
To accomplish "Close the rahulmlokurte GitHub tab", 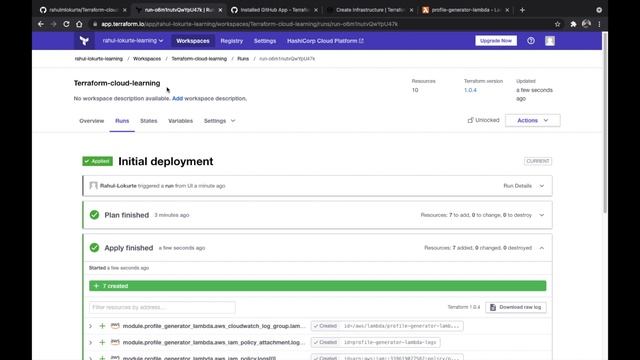I will pyautogui.click(x=124, y=10).
